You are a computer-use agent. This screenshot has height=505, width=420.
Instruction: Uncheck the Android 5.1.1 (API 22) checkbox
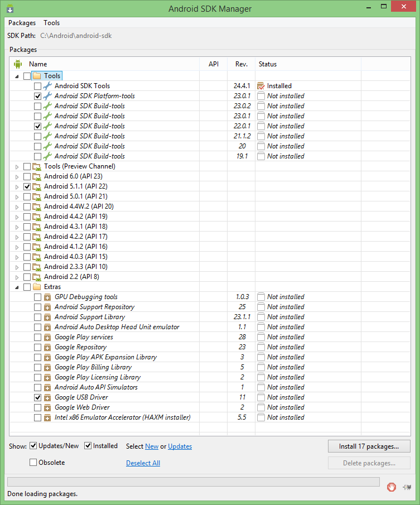tap(27, 186)
